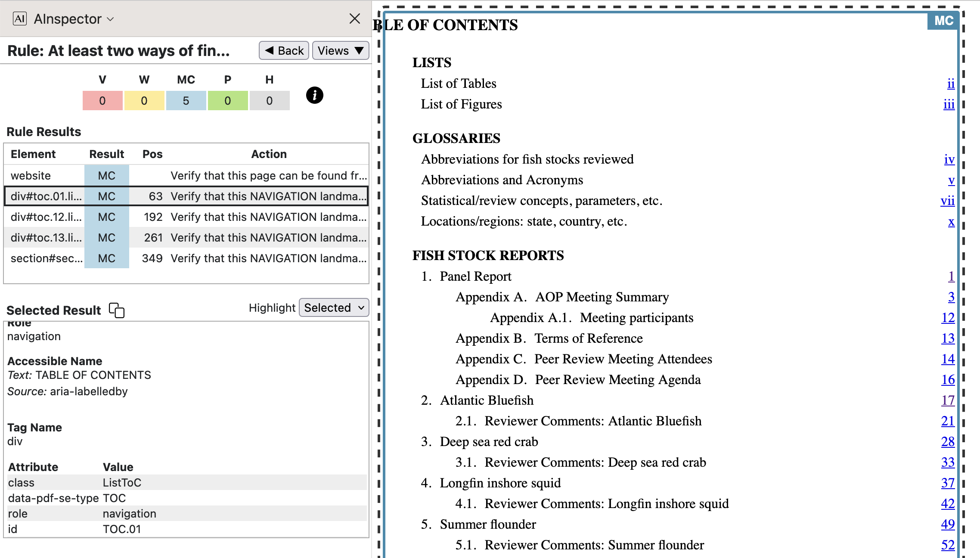Open the Highlight Selected dropdown
Screen dimensions: 980x558
point(334,307)
